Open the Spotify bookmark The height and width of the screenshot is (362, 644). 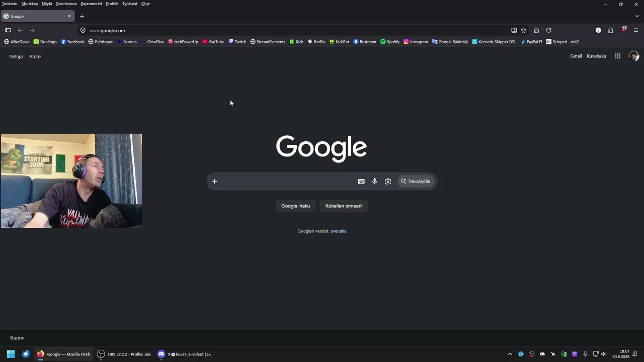(390, 42)
